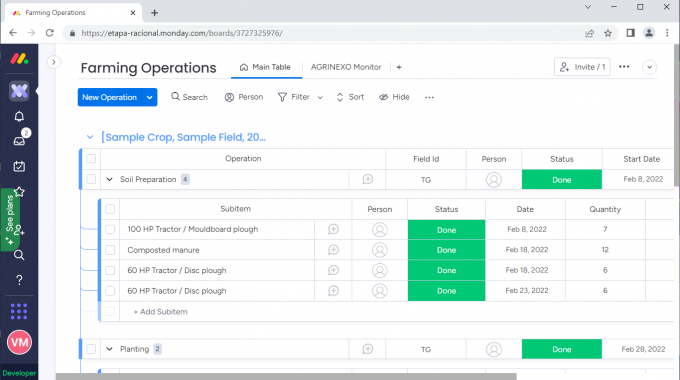Viewport: 680px width, 380px height.
Task: Bookmark this page with the star
Action: tap(608, 33)
